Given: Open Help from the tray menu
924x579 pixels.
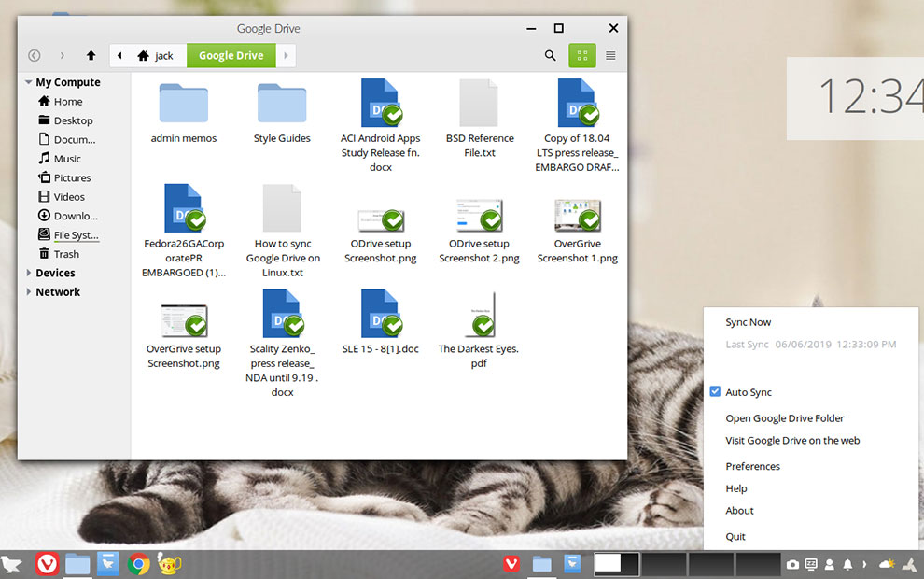Looking at the screenshot, I should click(x=736, y=488).
